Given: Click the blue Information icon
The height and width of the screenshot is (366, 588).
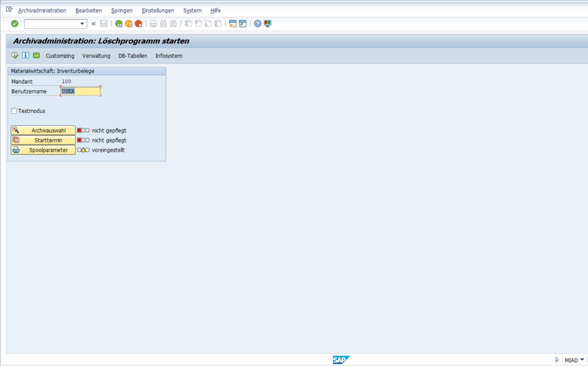Looking at the screenshot, I should (x=25, y=55).
